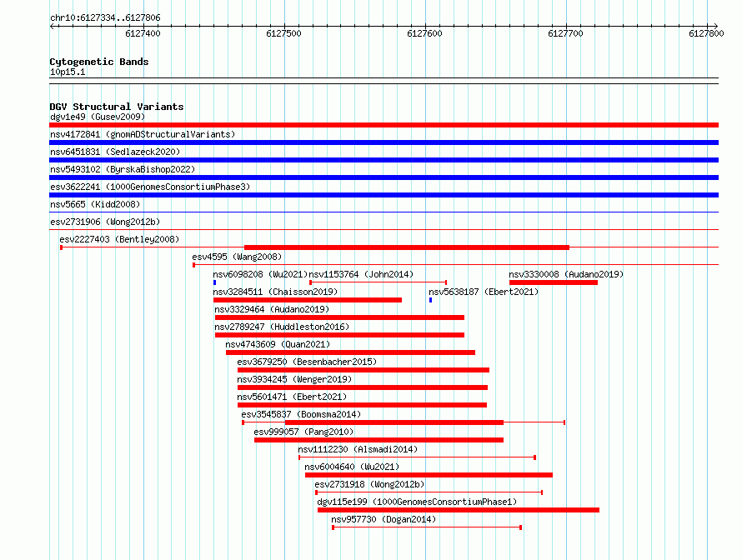Screen dimensions: 742x560
Task: Click the red bar under nsv3329464
Action: click(x=340, y=317)
